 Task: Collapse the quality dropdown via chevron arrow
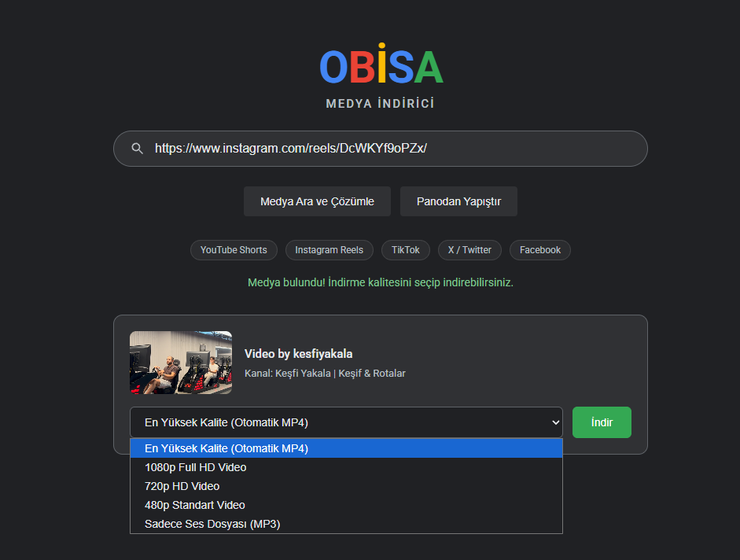555,422
